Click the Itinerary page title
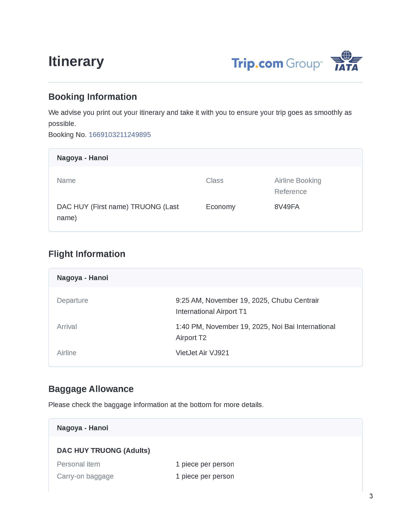The image size is (411, 532). (x=76, y=61)
